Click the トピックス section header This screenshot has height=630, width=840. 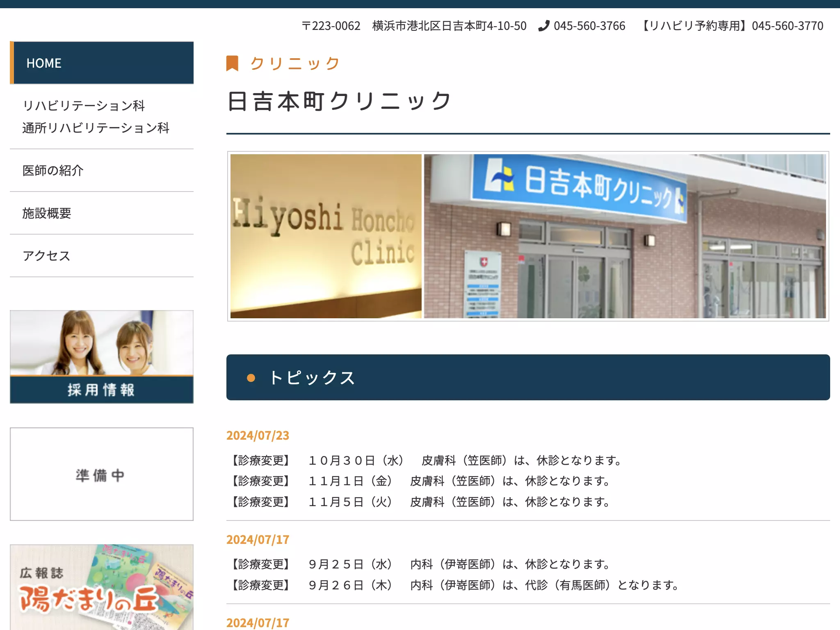coord(528,377)
